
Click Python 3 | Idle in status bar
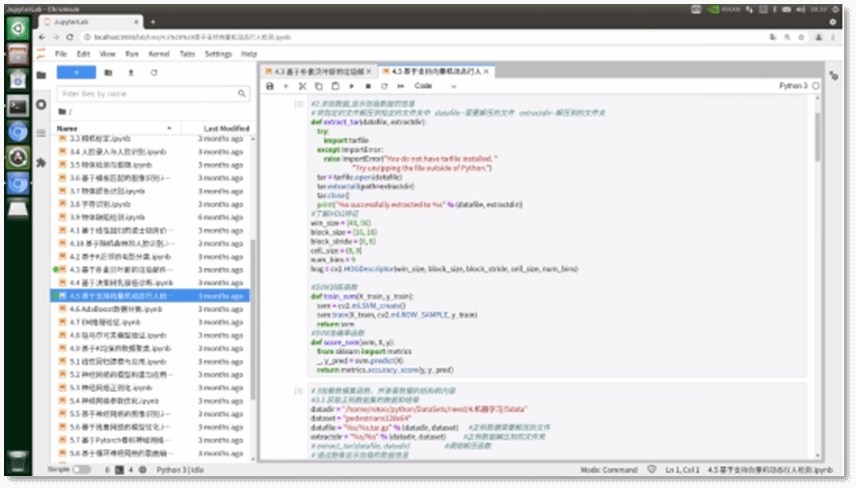coord(180,469)
